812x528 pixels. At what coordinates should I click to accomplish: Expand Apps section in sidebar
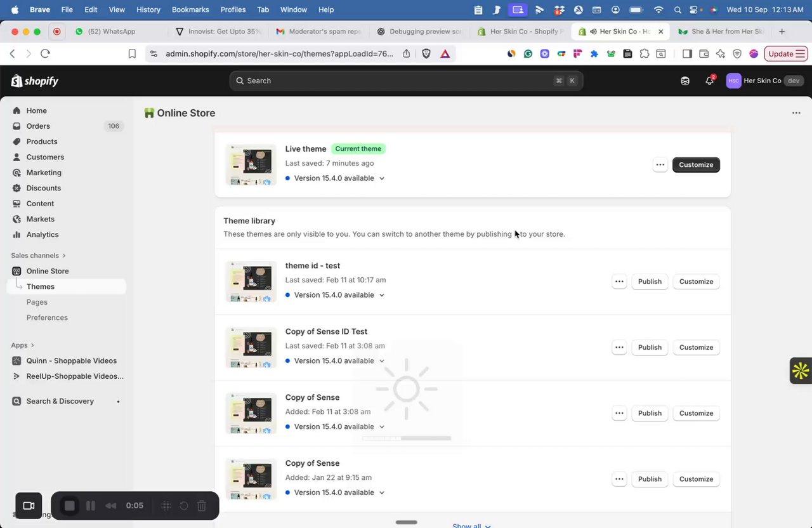(22, 345)
